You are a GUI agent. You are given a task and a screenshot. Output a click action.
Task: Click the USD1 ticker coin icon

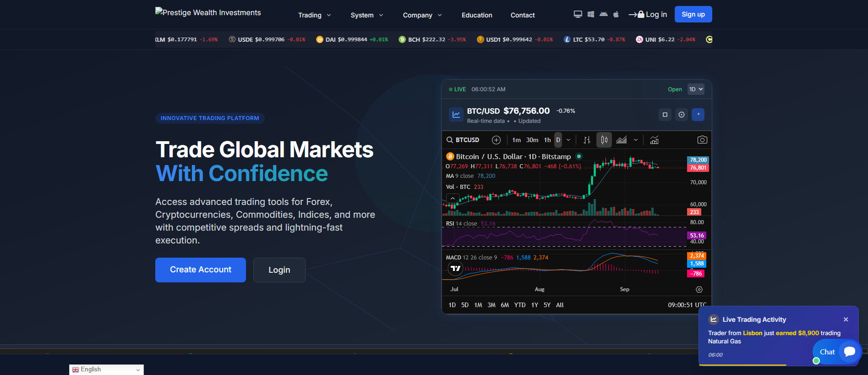pyautogui.click(x=480, y=39)
